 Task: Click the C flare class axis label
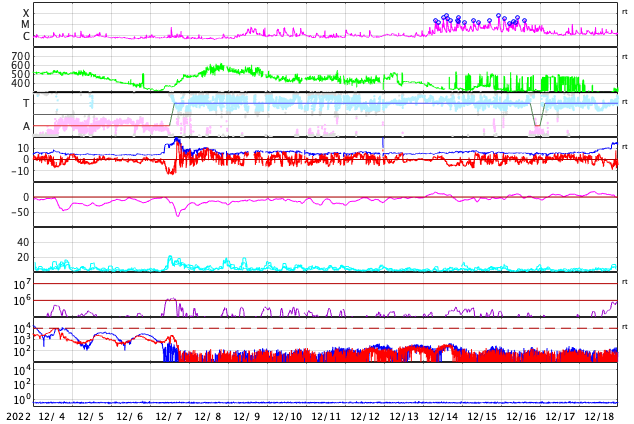point(26,36)
